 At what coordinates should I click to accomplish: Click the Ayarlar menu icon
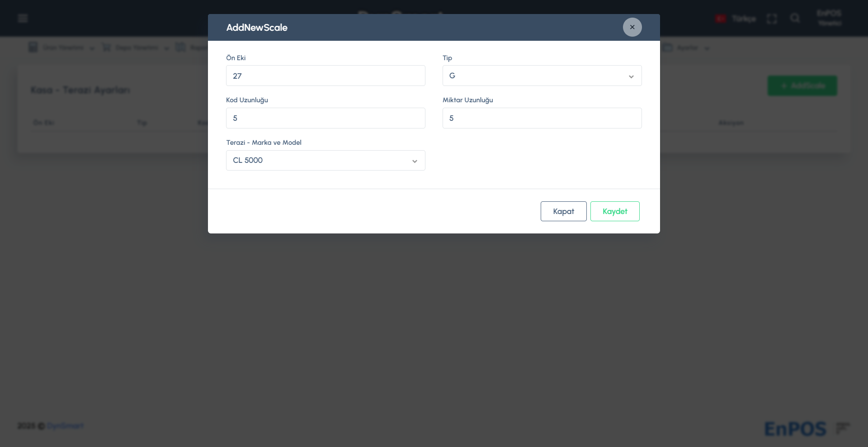click(x=668, y=48)
